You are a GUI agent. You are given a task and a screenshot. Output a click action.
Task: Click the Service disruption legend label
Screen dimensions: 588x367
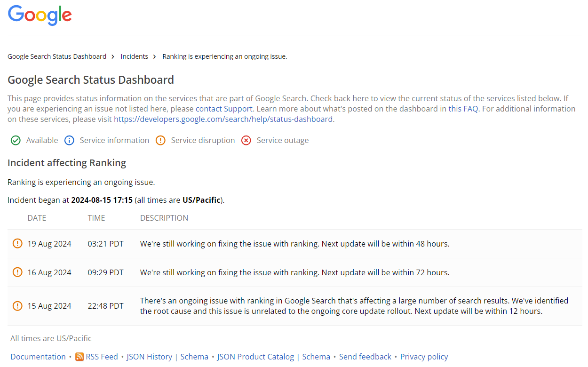click(x=203, y=140)
